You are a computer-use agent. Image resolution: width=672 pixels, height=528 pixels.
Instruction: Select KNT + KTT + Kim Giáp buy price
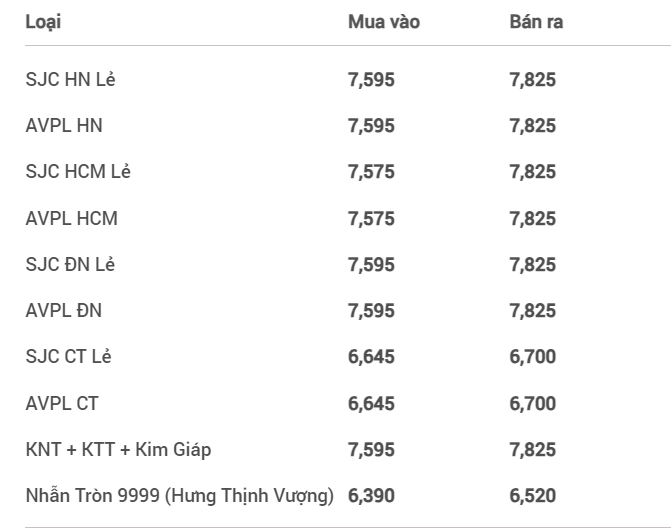click(x=371, y=448)
